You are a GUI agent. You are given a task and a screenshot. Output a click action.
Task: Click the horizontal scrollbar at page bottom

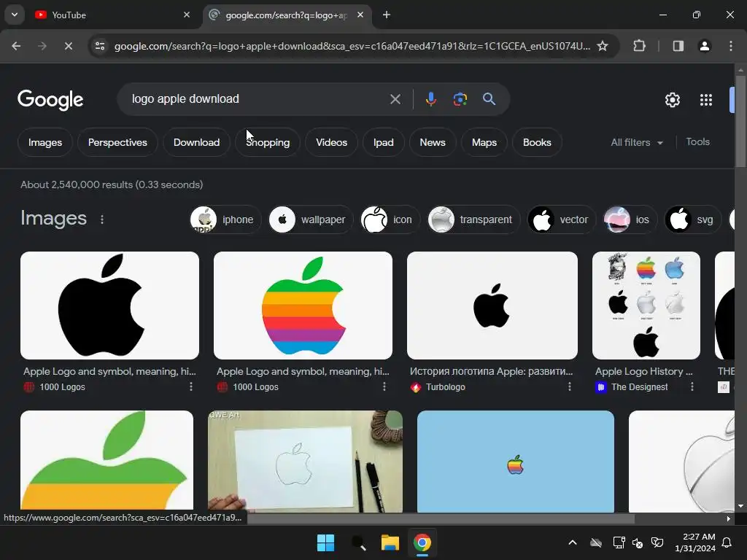441,518
